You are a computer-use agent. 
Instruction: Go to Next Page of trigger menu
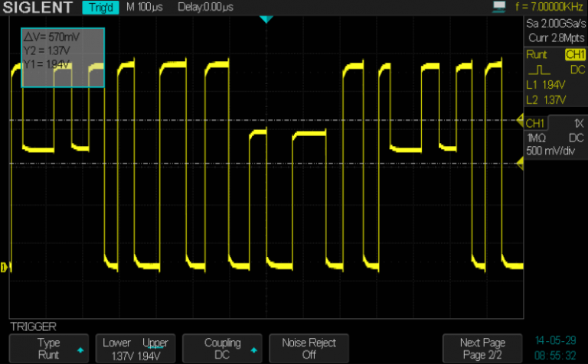pyautogui.click(x=482, y=349)
